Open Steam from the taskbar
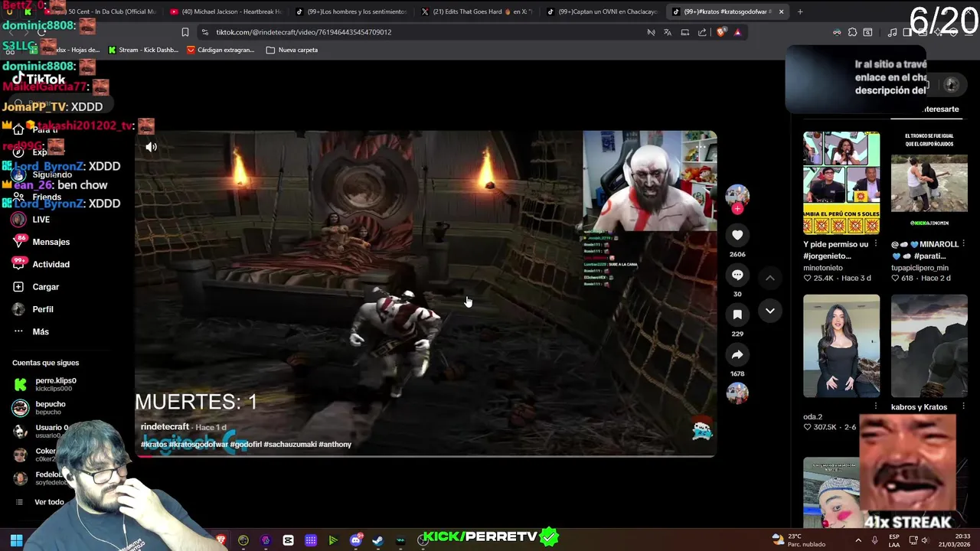The width and height of the screenshot is (980, 551). click(x=377, y=540)
